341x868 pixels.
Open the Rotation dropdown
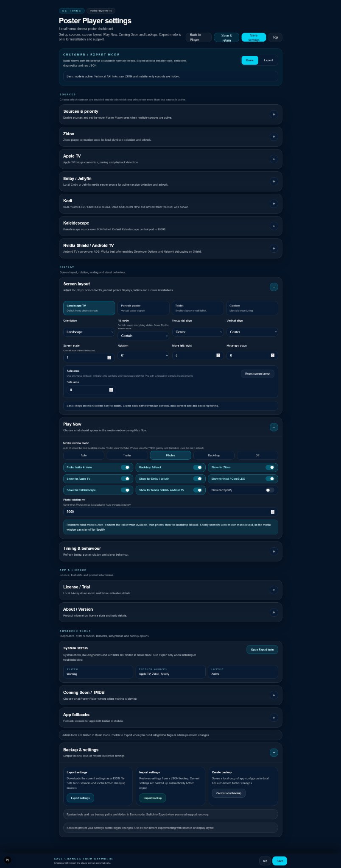coord(143,355)
